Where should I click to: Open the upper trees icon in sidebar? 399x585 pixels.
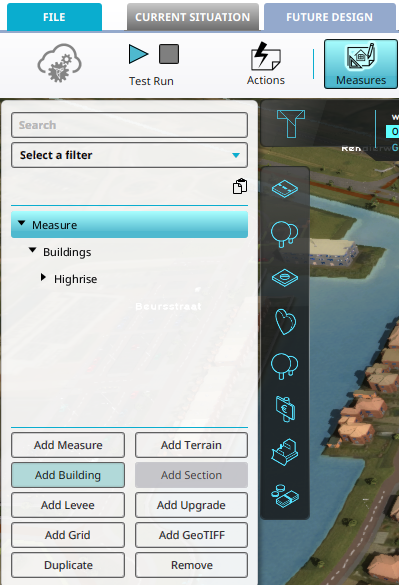(x=284, y=234)
